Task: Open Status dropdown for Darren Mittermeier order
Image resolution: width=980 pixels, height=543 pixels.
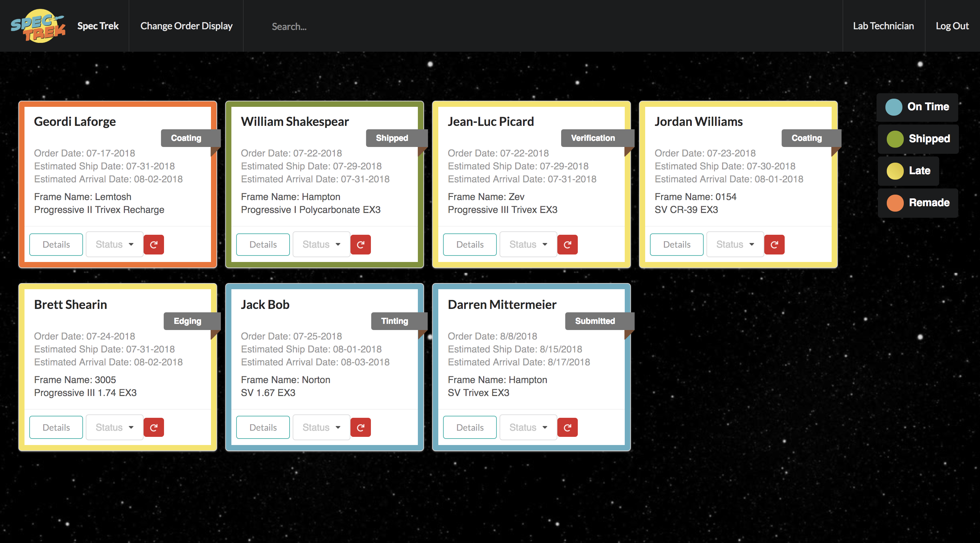Action: [528, 427]
